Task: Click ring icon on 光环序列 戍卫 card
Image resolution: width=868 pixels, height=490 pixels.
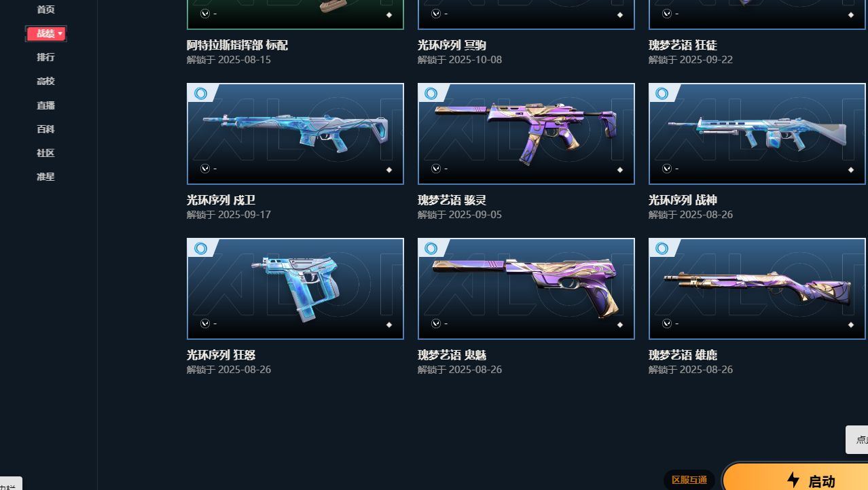Action: point(200,93)
